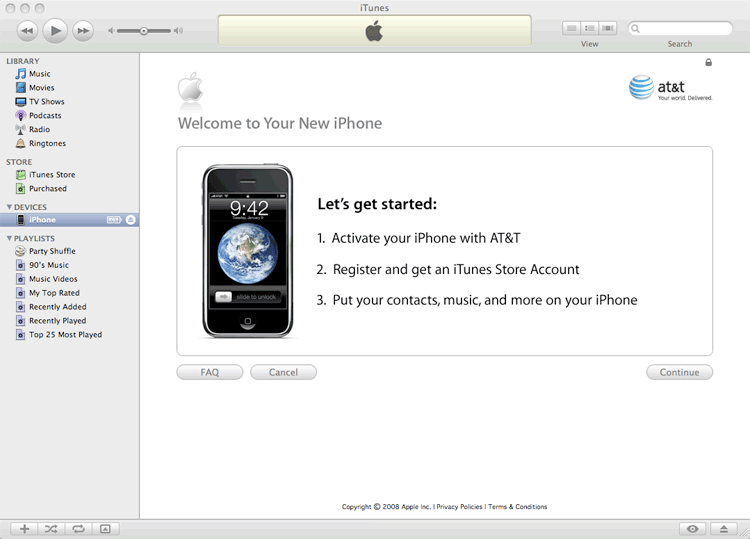Click the Apple logo status display
750x539 pixels.
tap(374, 31)
